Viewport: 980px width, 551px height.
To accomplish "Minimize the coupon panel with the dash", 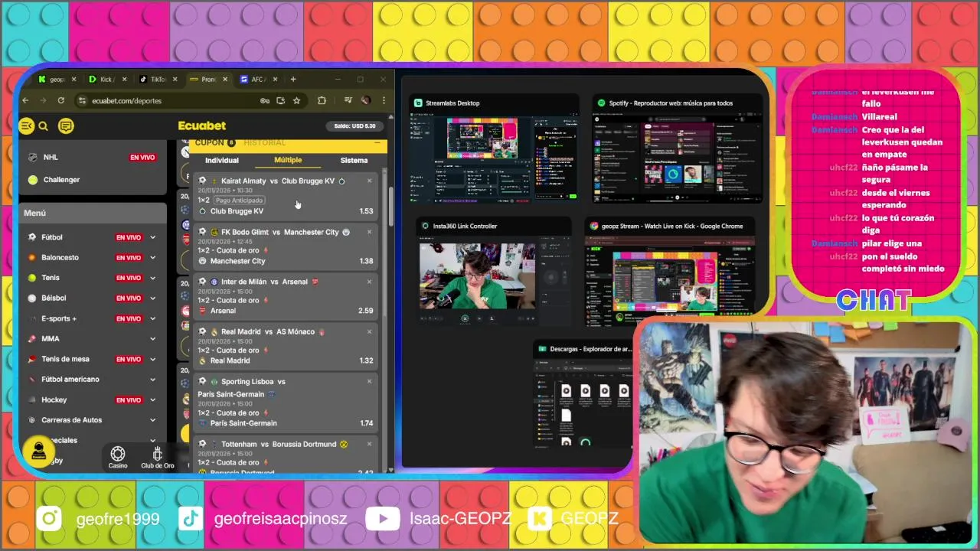I will tap(377, 143).
